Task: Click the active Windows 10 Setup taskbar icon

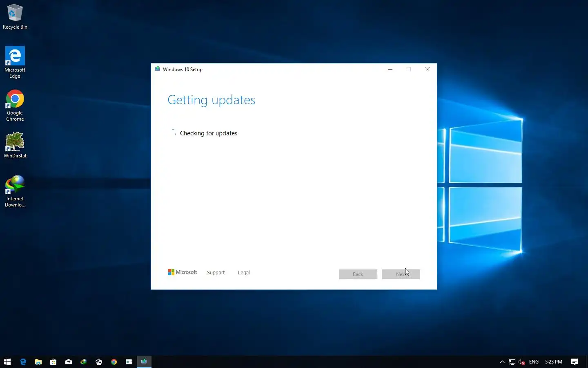Action: (x=144, y=362)
